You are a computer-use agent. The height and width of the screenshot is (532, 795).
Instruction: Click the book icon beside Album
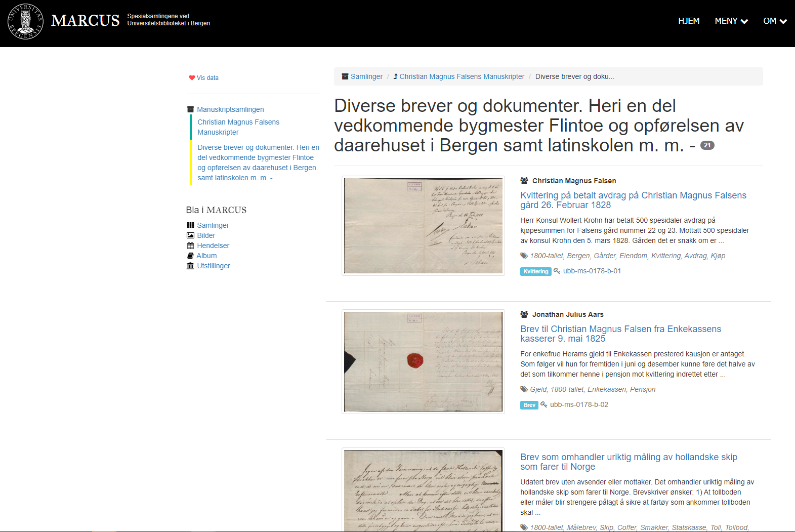pyautogui.click(x=190, y=256)
